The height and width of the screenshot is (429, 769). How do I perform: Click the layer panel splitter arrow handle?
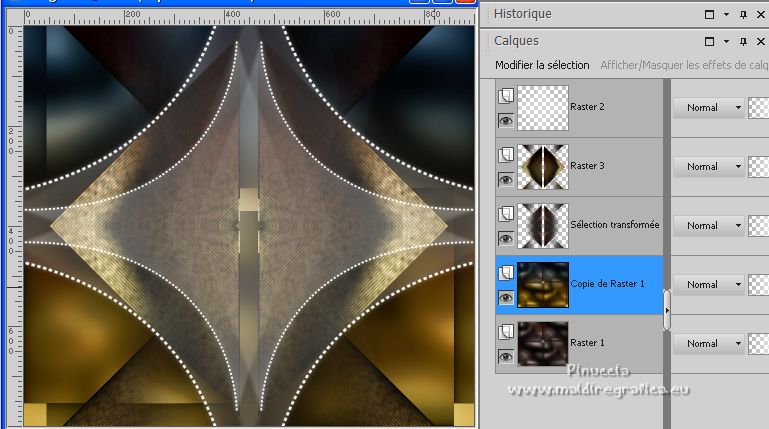[x=667, y=312]
